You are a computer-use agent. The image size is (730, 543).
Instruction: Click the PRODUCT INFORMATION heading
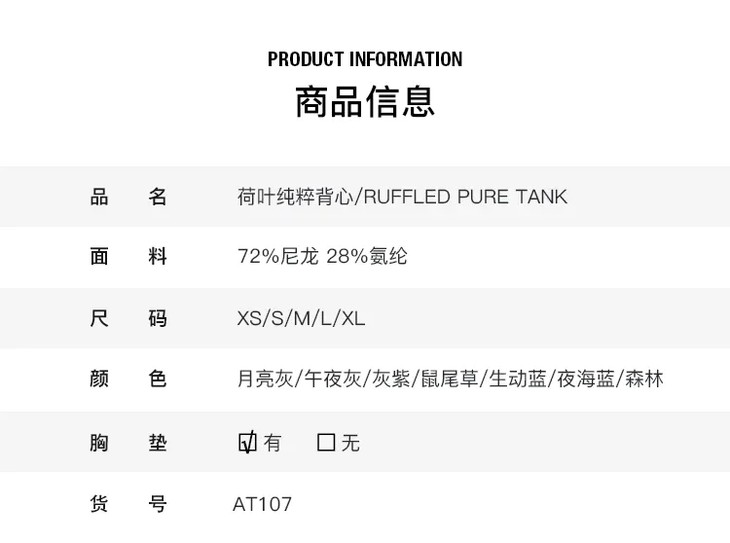[x=365, y=59]
